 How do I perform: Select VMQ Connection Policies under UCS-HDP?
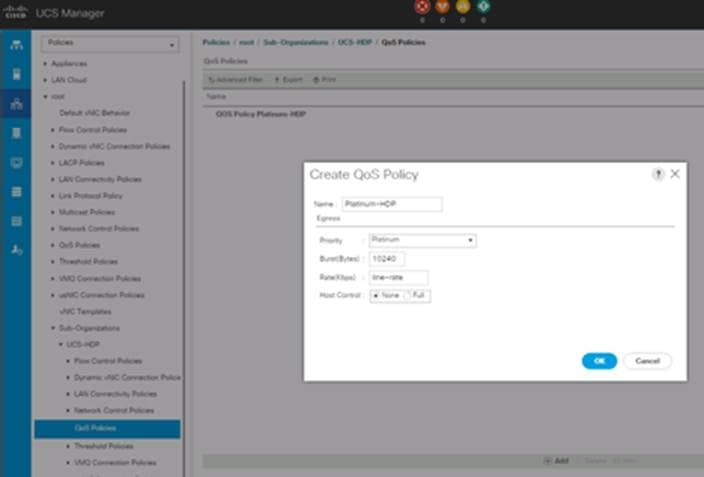(x=115, y=463)
